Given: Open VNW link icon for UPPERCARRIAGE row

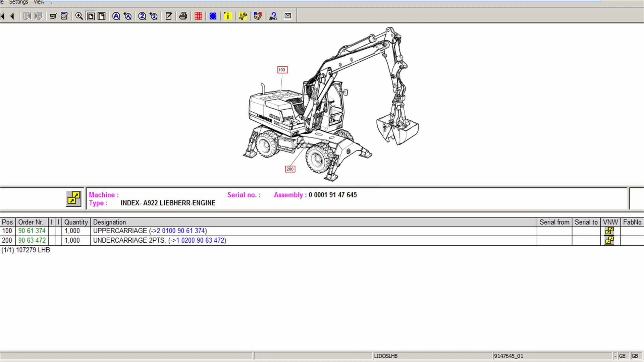Looking at the screenshot, I should pos(609,231).
